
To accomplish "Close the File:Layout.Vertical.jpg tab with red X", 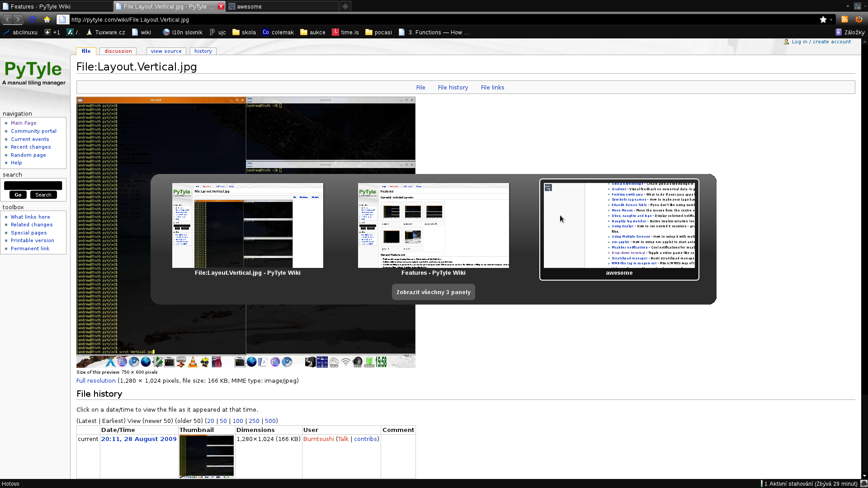I will tap(221, 6).
